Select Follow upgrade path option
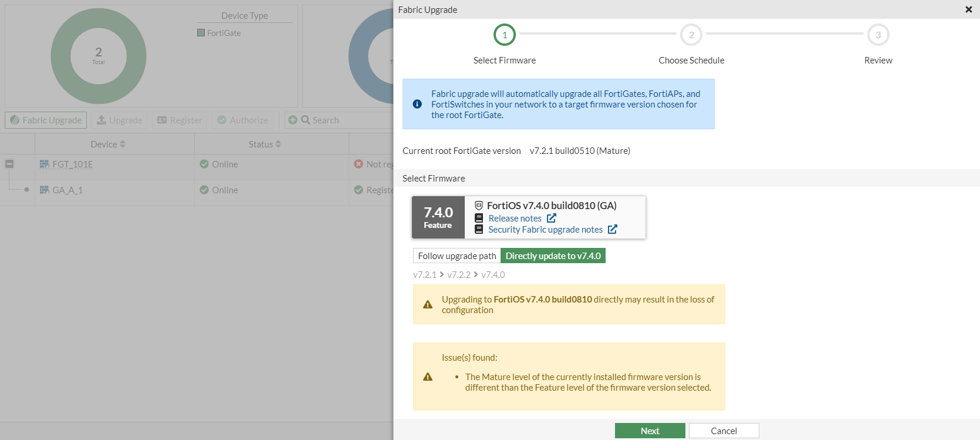The width and height of the screenshot is (980, 440). point(457,256)
